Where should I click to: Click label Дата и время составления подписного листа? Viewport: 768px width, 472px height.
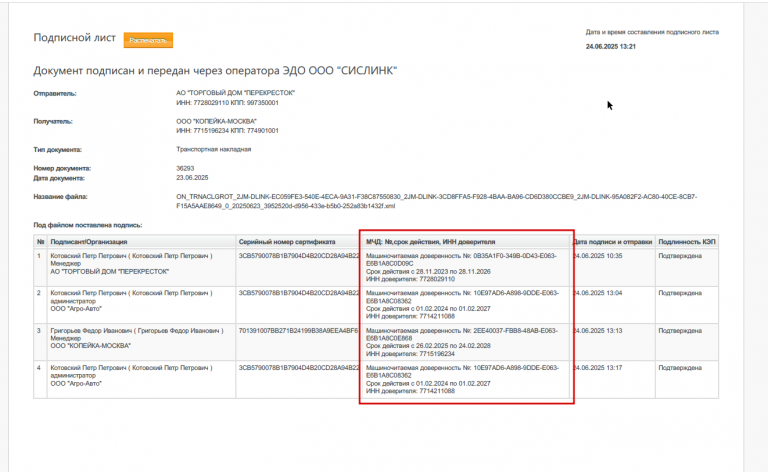[x=652, y=32]
